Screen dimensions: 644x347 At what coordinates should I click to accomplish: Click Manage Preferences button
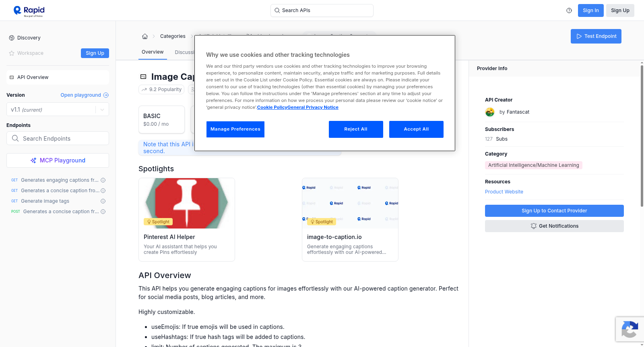(235, 129)
